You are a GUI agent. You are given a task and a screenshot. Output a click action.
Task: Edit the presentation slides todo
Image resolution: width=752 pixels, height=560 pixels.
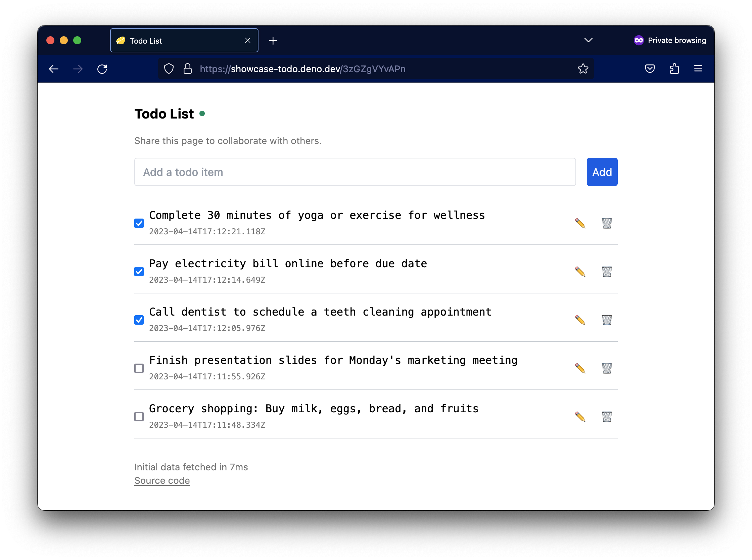coord(580,368)
